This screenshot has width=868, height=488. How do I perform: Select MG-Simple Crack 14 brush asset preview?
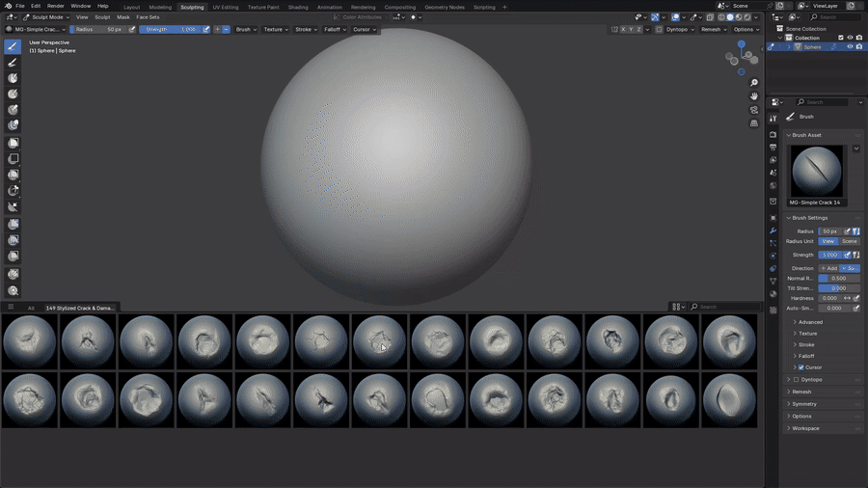coord(817,171)
